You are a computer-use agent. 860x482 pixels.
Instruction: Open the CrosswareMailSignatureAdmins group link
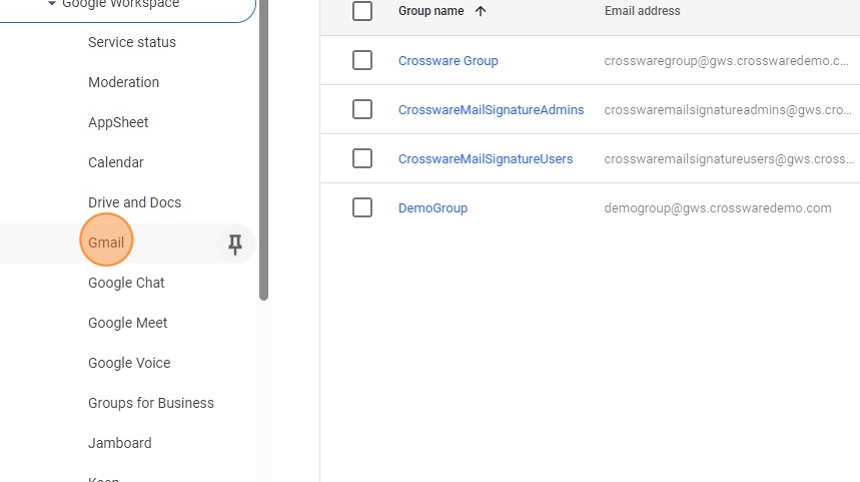pos(490,110)
